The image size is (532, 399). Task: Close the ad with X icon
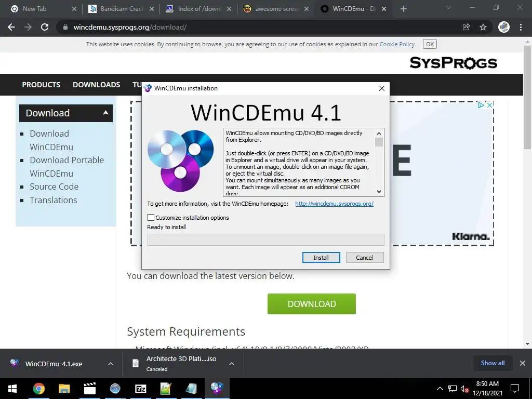489,105
